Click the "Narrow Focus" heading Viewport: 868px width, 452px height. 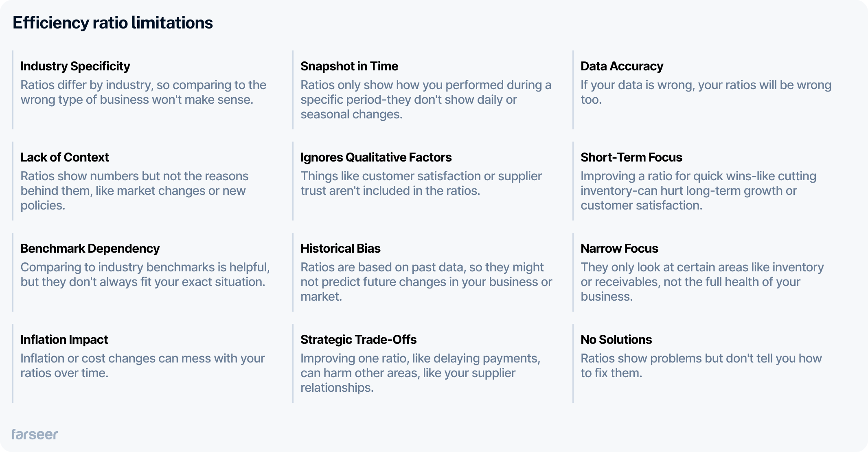[x=619, y=249]
